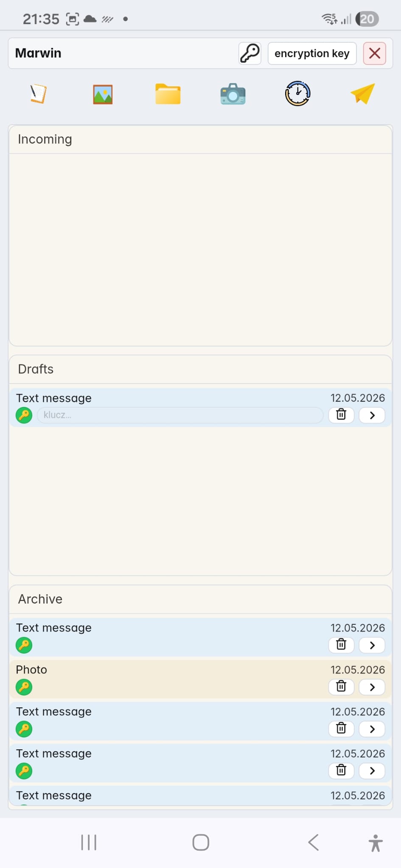This screenshot has height=868, width=401.
Task: Delete the draft text message
Action: pos(341,415)
